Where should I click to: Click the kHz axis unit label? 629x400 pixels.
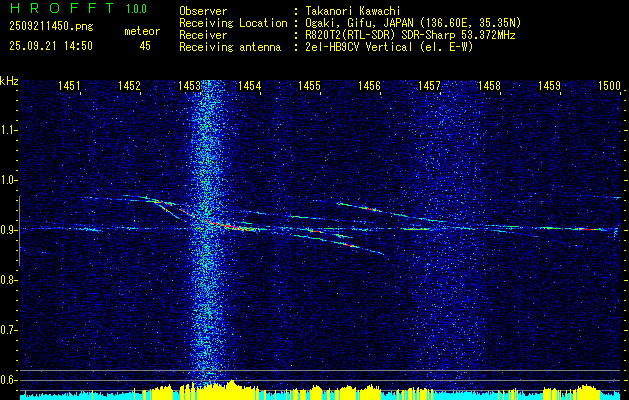[9, 81]
